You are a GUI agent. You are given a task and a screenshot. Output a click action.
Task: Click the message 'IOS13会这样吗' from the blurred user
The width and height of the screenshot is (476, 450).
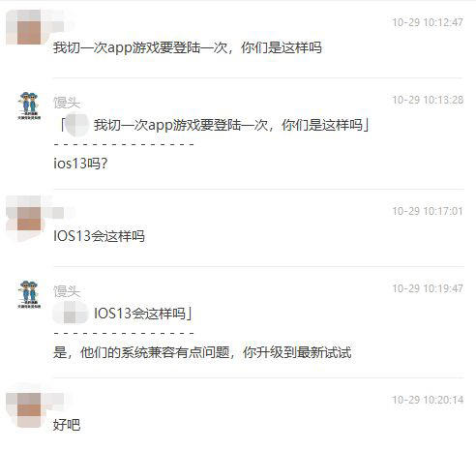click(99, 236)
